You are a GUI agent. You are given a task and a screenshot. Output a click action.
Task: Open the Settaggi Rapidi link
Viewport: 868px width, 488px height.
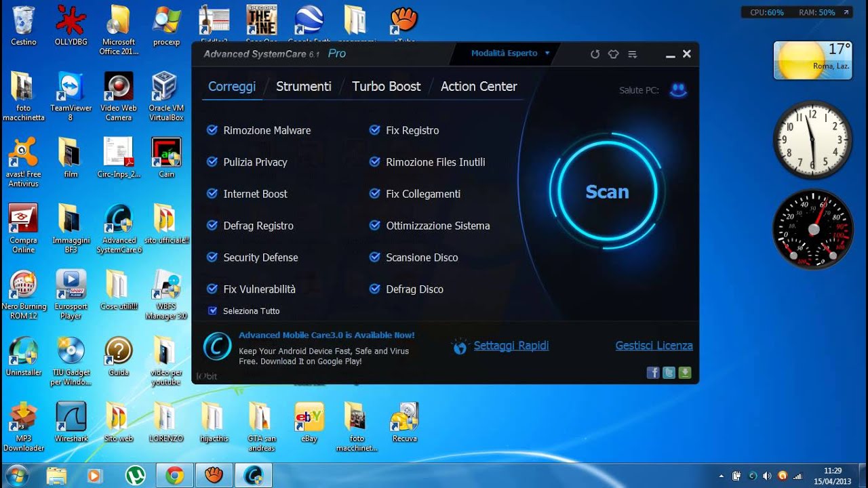[x=511, y=346]
